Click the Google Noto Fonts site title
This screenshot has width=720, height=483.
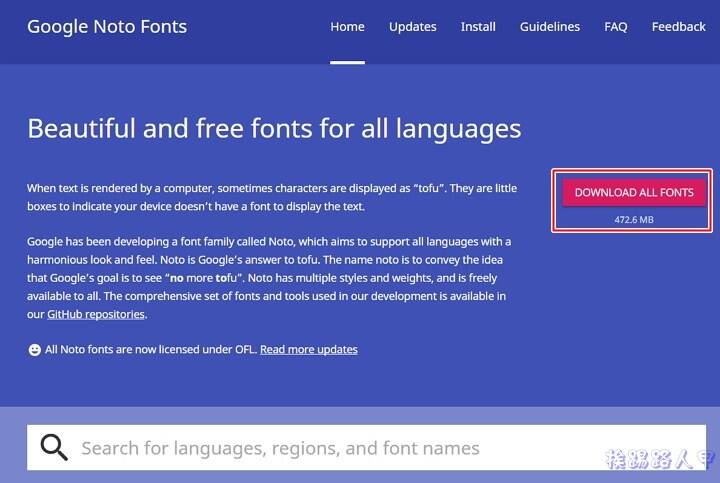click(x=107, y=27)
